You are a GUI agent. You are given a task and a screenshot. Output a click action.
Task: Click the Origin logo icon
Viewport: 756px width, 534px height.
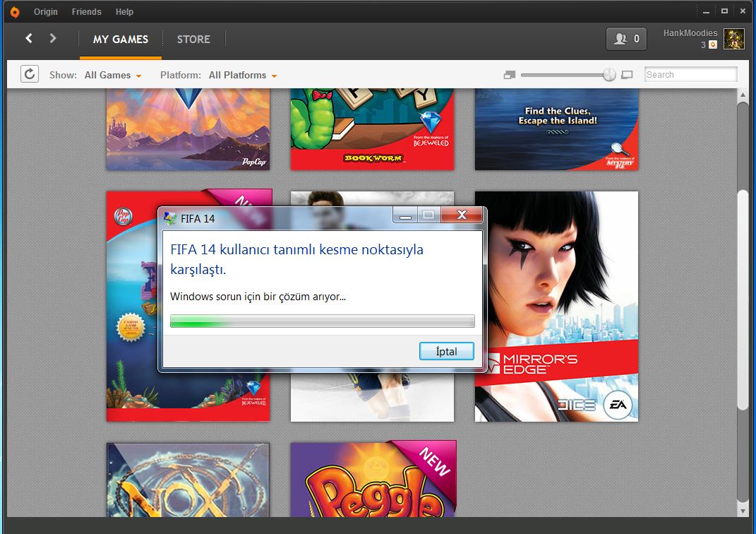coord(15,12)
